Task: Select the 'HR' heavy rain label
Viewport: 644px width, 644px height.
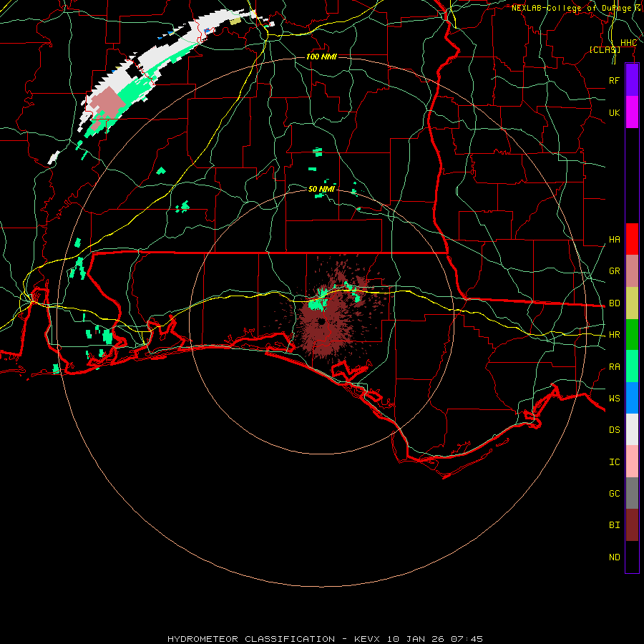Action: tap(614, 335)
